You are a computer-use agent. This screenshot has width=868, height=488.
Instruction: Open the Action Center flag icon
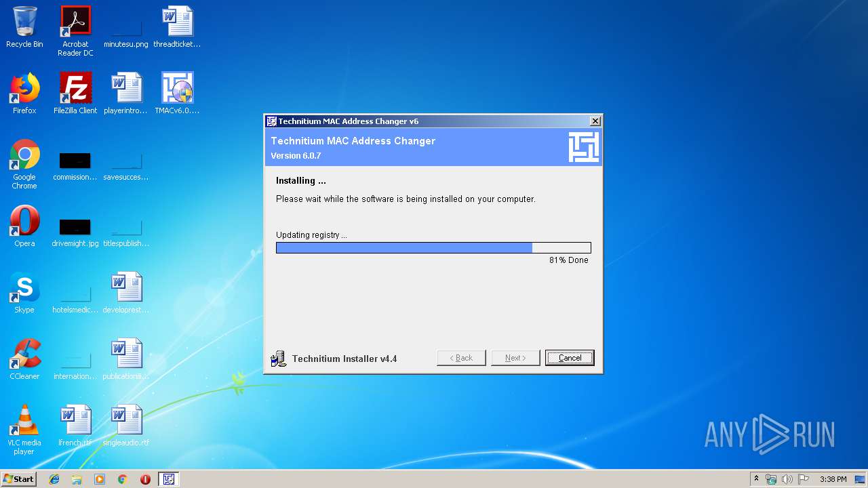click(804, 479)
